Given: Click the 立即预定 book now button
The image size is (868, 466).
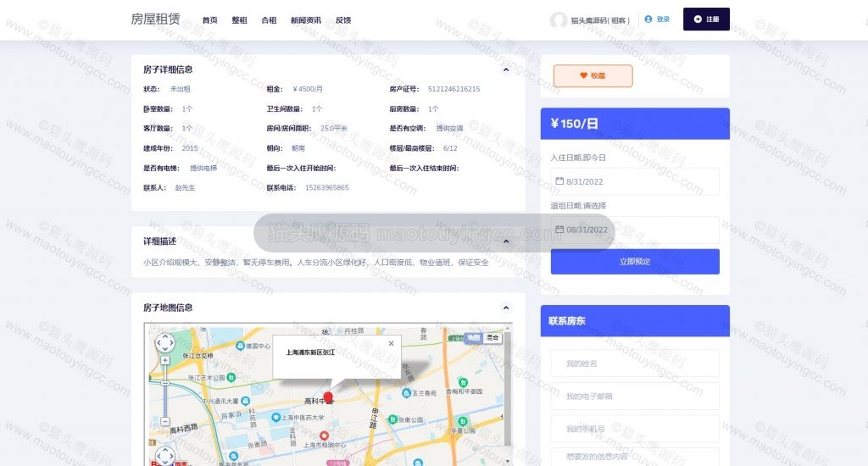Looking at the screenshot, I should coord(635,261).
